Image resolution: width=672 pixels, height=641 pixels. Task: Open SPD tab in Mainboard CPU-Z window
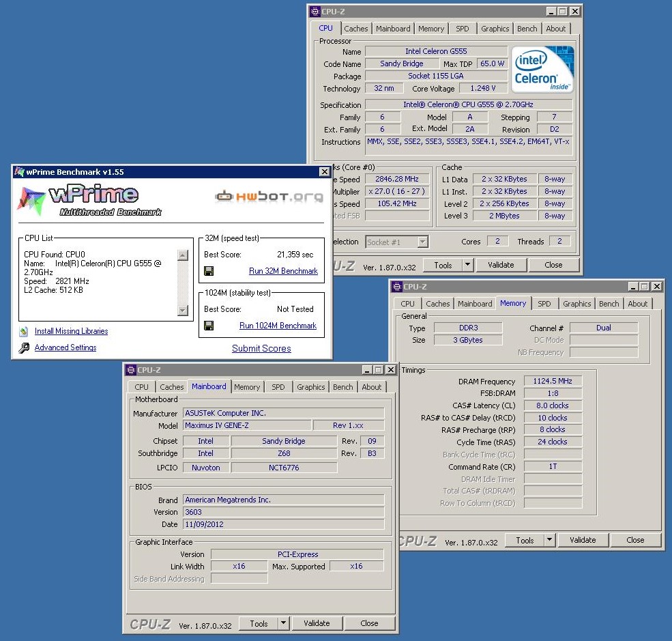click(x=278, y=387)
